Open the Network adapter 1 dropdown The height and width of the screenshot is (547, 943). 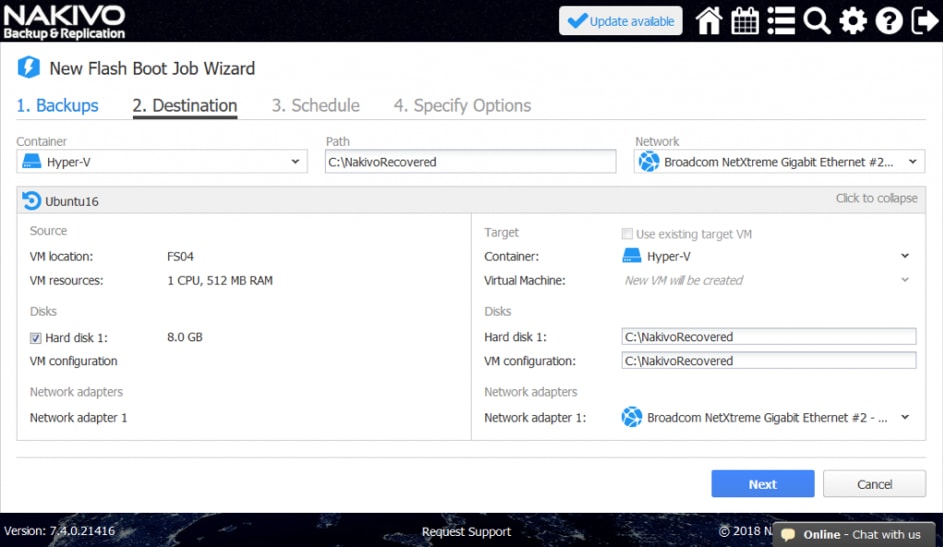pyautogui.click(x=766, y=418)
